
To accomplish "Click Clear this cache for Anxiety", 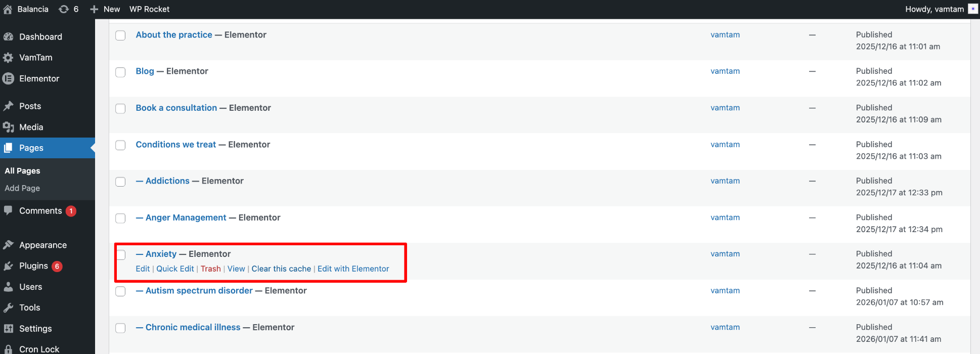I will point(281,269).
